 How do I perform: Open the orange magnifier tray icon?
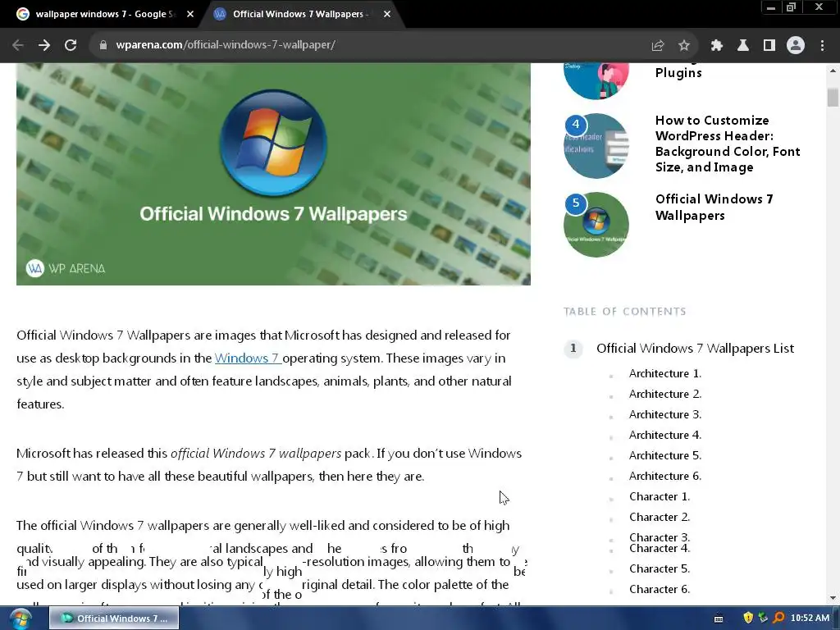pos(778,618)
